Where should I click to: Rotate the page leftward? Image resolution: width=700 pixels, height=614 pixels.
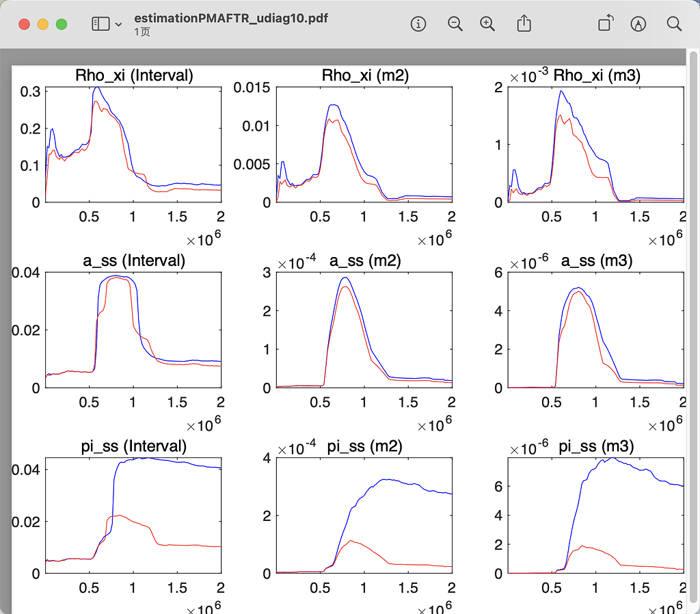(604, 23)
